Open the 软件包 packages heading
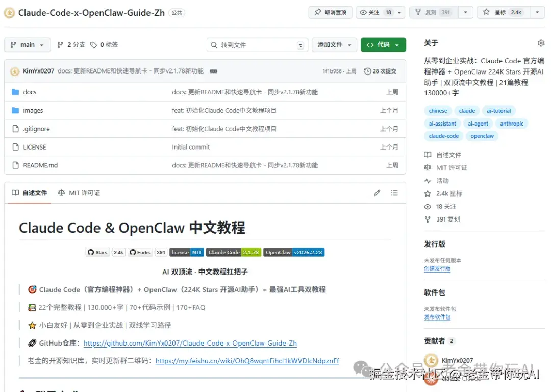 click(x=434, y=292)
